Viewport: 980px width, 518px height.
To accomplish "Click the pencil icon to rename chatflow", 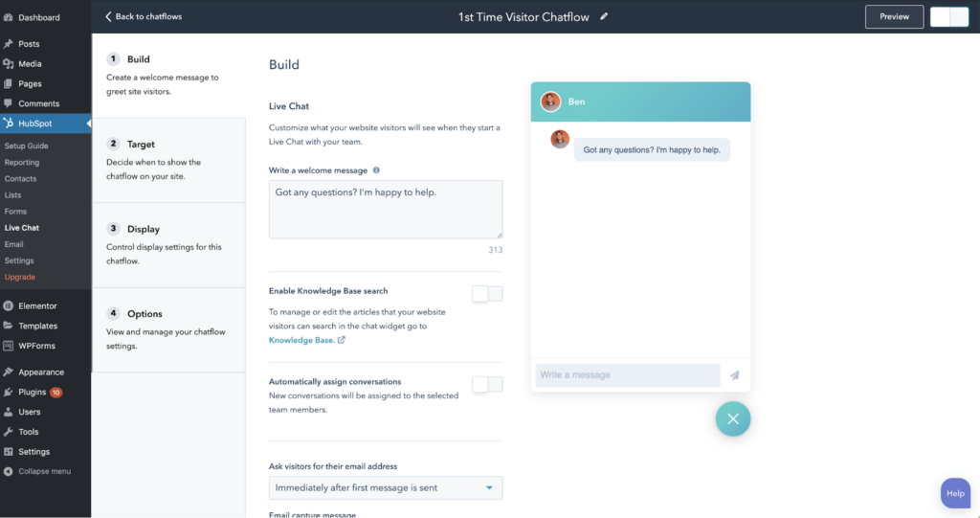I will [x=604, y=16].
